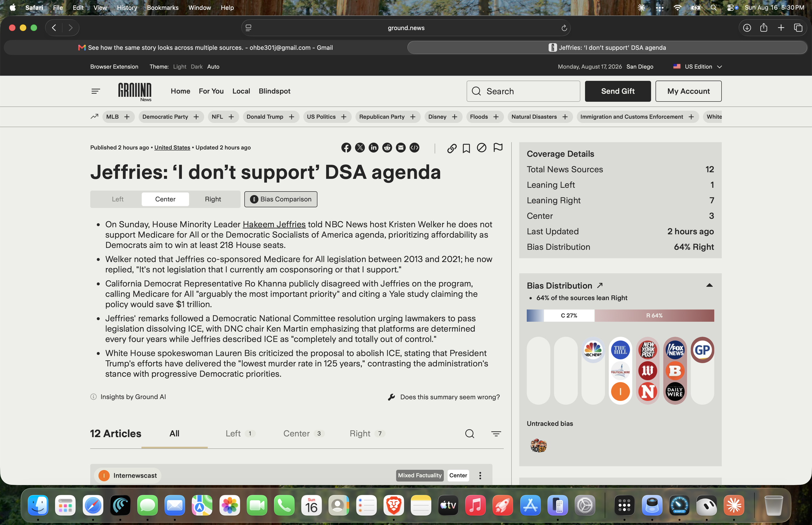Follow the MLB topic

tap(127, 117)
